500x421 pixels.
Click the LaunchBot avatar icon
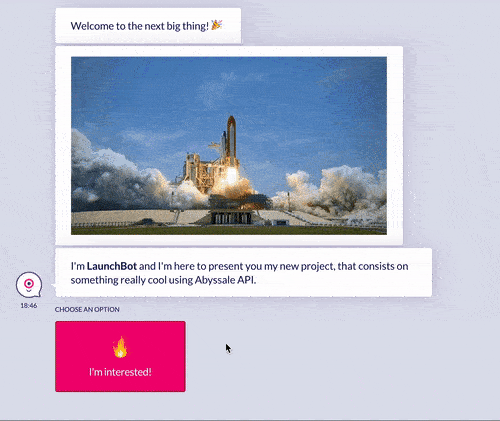coord(29,285)
